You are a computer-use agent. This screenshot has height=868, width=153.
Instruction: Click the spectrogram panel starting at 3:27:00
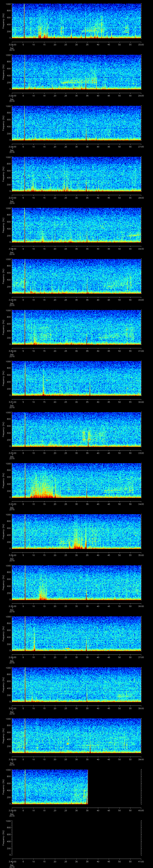[76, 174]
